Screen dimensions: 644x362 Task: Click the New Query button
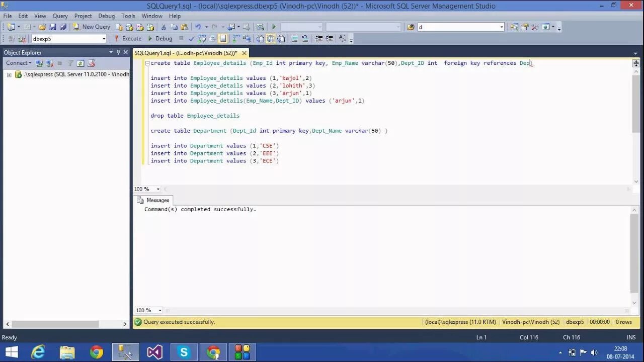coord(92,27)
